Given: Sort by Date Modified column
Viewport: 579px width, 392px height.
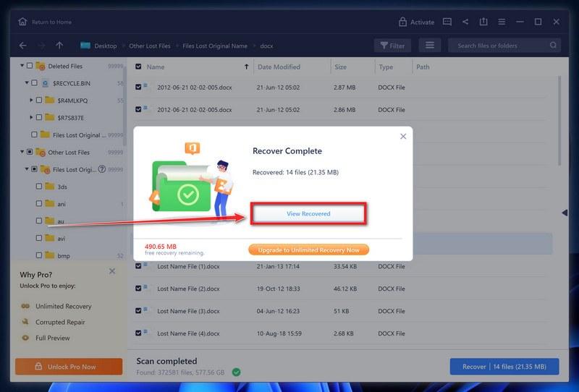Looking at the screenshot, I should pyautogui.click(x=279, y=67).
